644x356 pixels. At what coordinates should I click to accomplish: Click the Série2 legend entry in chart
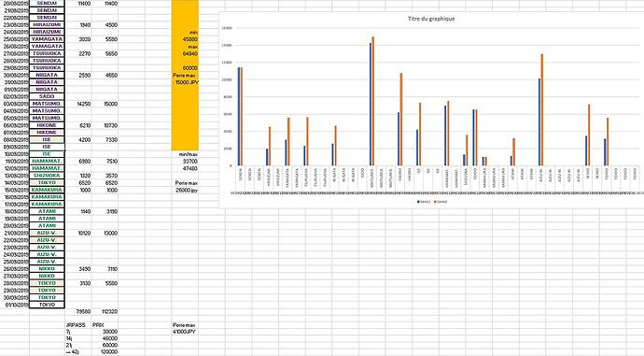click(440, 202)
